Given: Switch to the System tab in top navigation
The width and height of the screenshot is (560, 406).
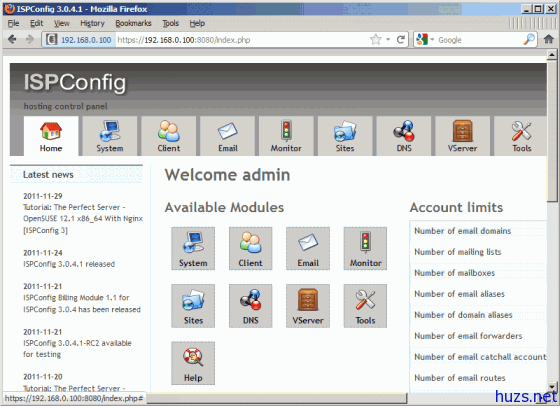Looking at the screenshot, I should pos(110,136).
